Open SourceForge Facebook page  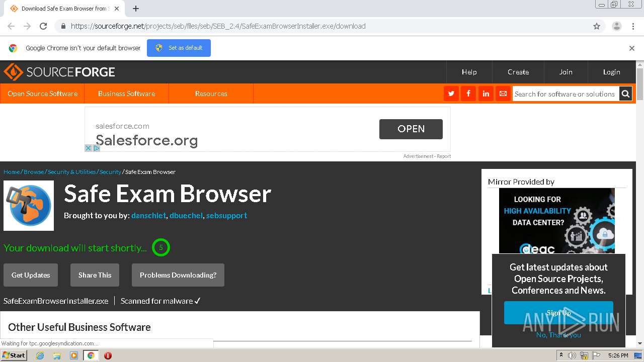click(x=468, y=94)
